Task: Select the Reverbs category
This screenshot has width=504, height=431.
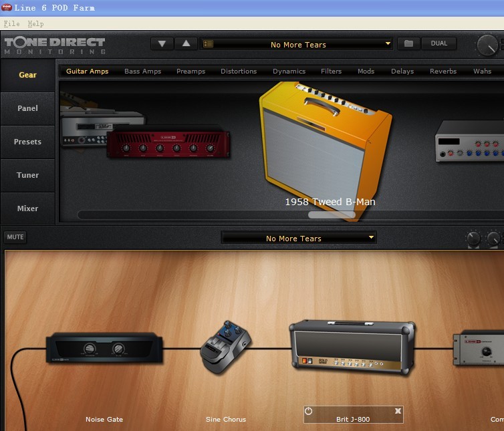Action: 443,71
